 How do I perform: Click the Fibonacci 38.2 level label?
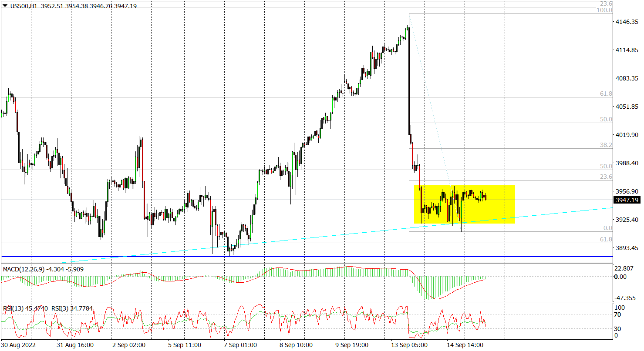(606, 145)
